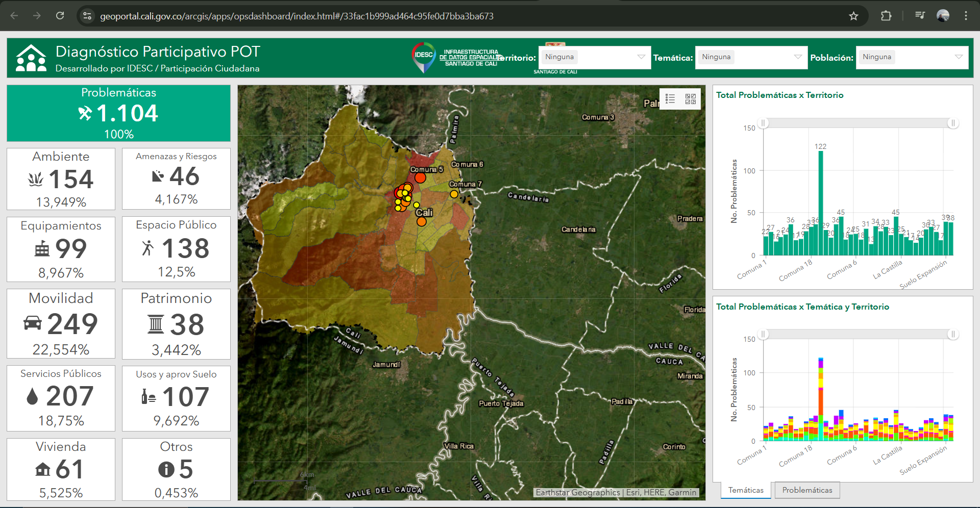Switch to the Problemáticas tab
Image resolution: width=980 pixels, height=508 pixels.
[x=807, y=490]
